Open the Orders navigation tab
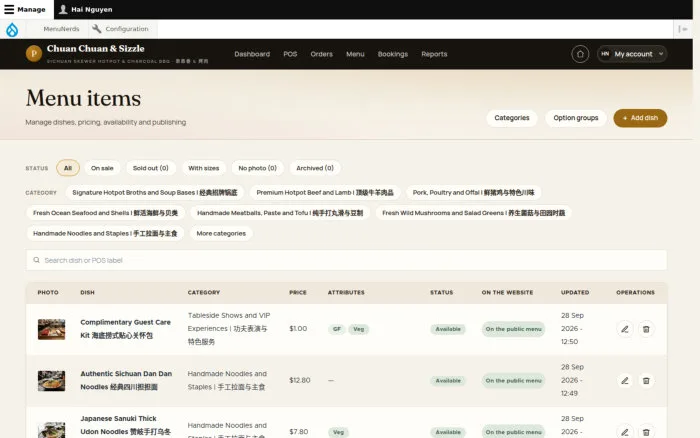 (321, 54)
